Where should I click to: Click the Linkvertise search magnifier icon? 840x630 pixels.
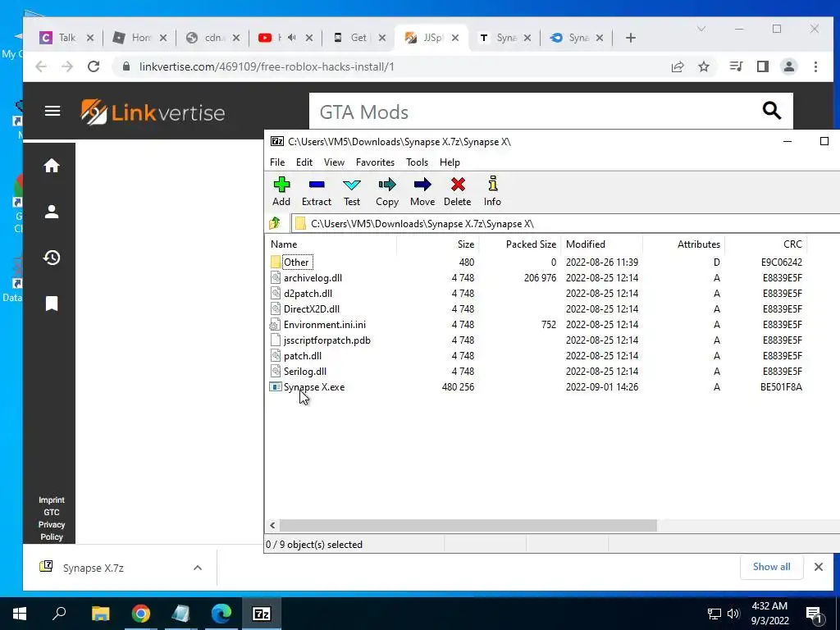pos(771,111)
